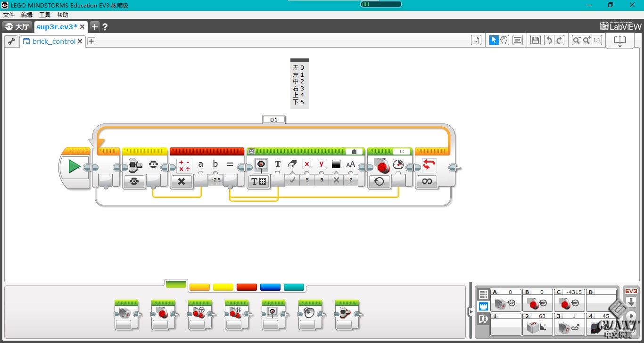Image resolution: width=644 pixels, height=343 pixels.
Task: Close the brick_control program tab
Action: pyautogui.click(x=80, y=41)
